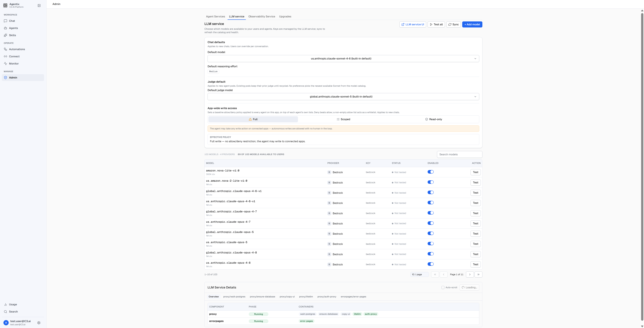Focus the Search models field
Image resolution: width=644 pixels, height=328 pixels.
tap(459, 154)
